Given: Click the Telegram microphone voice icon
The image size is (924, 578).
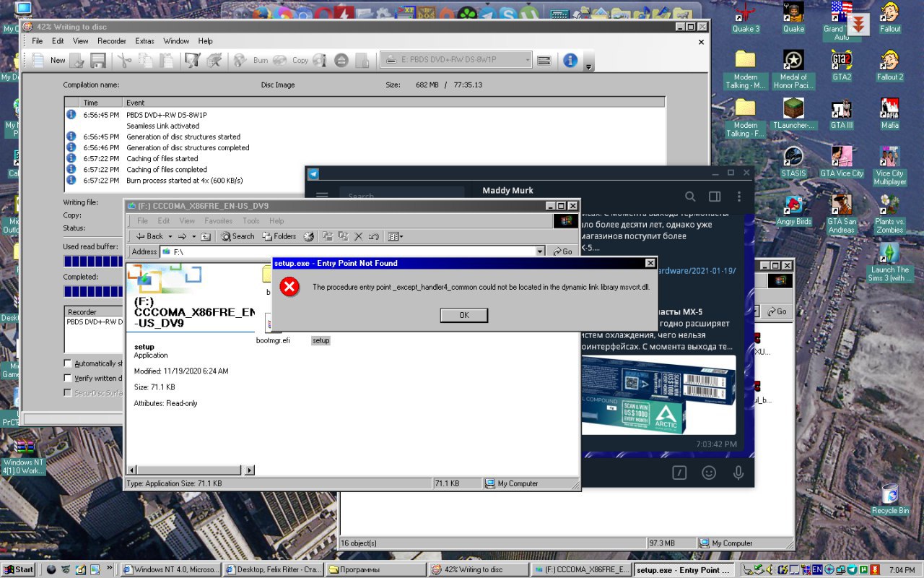Looking at the screenshot, I should [x=738, y=473].
